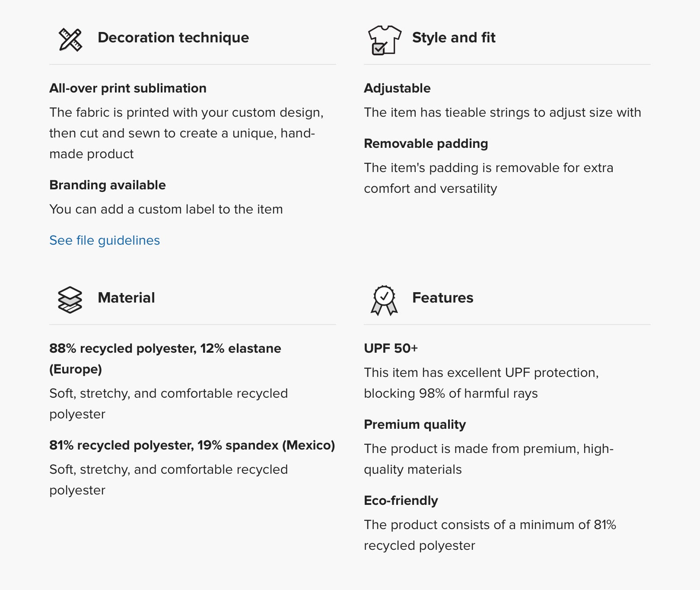
Task: Click the All-over print sublimation title
Action: click(128, 88)
